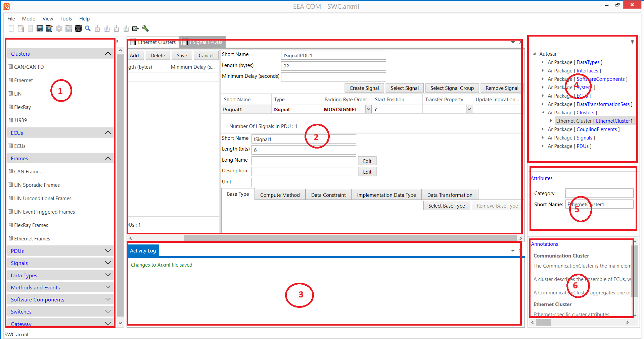
Task: Click the list icon on Ethernet Clusters tab
Action: click(133, 42)
